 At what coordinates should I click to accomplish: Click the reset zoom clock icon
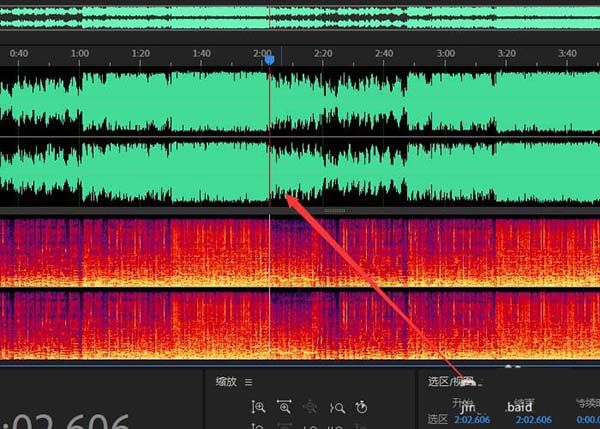361,408
